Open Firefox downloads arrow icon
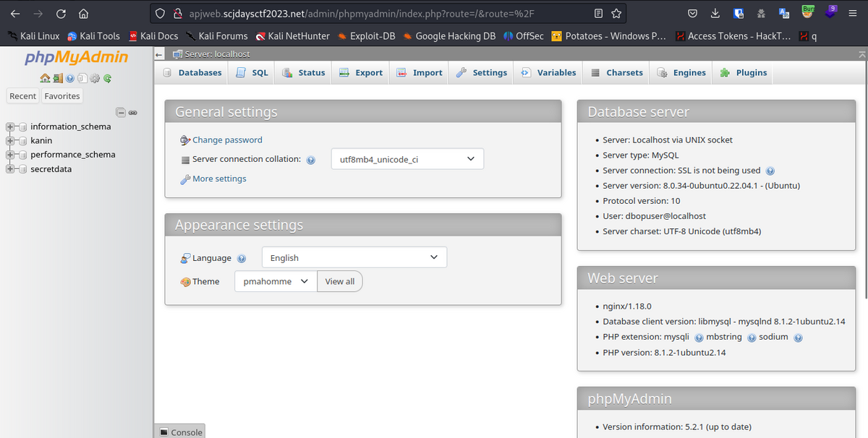The height and width of the screenshot is (438, 868). [x=715, y=13]
